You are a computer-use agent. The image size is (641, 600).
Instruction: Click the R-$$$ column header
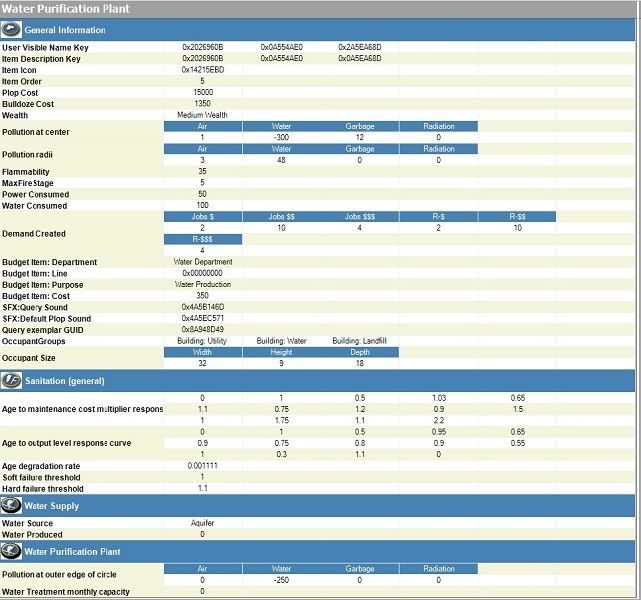coord(202,239)
